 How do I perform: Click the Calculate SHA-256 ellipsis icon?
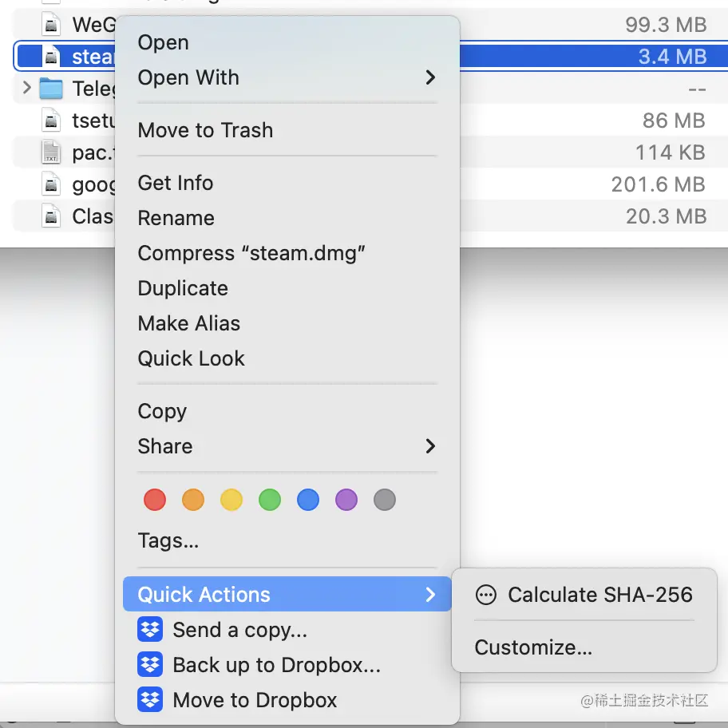coord(485,595)
